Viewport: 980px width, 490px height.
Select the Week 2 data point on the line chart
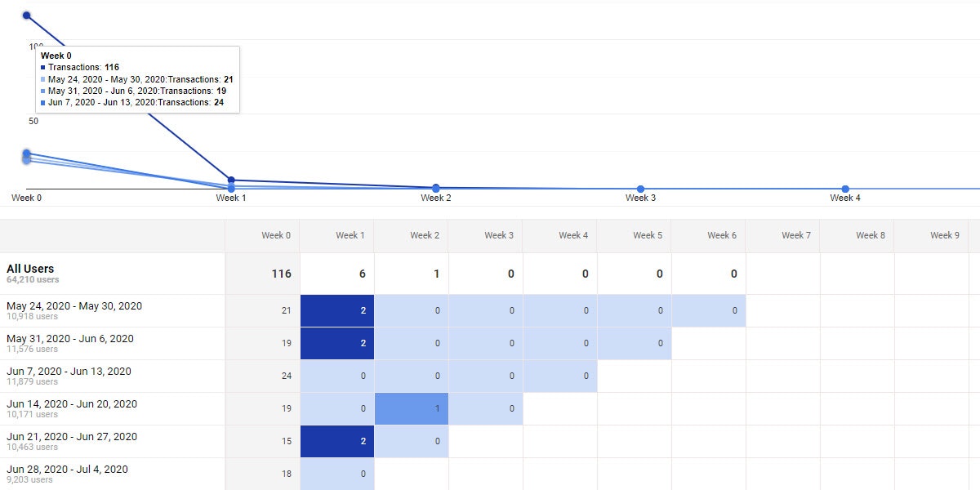click(436, 188)
